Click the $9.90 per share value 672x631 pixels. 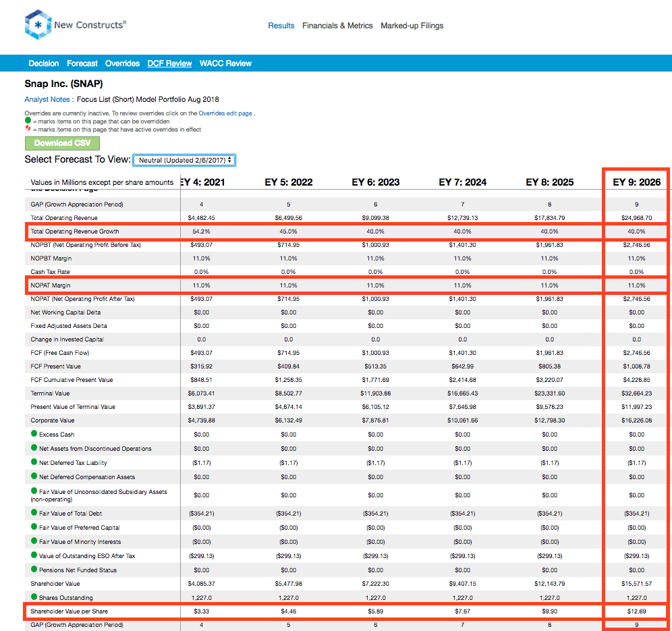[x=549, y=611]
